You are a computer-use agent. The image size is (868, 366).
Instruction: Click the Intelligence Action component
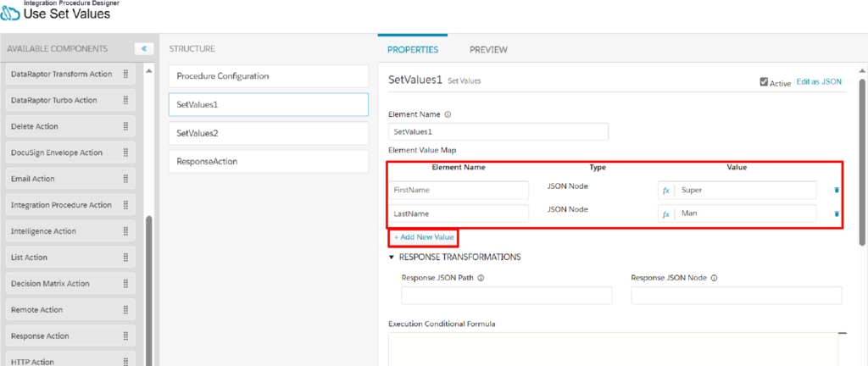[x=70, y=231]
